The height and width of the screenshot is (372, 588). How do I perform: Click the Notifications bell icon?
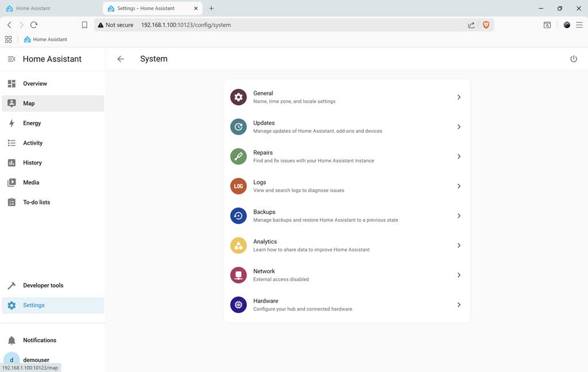(11, 340)
